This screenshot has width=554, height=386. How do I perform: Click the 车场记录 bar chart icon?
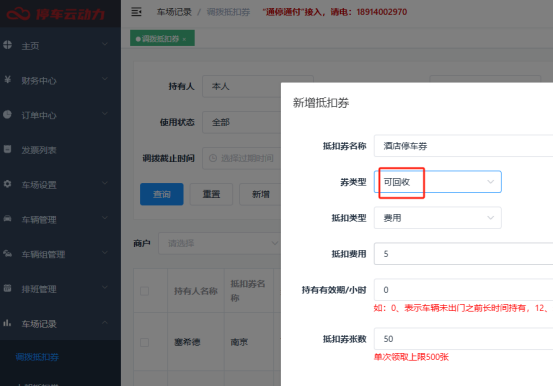(x=7, y=323)
